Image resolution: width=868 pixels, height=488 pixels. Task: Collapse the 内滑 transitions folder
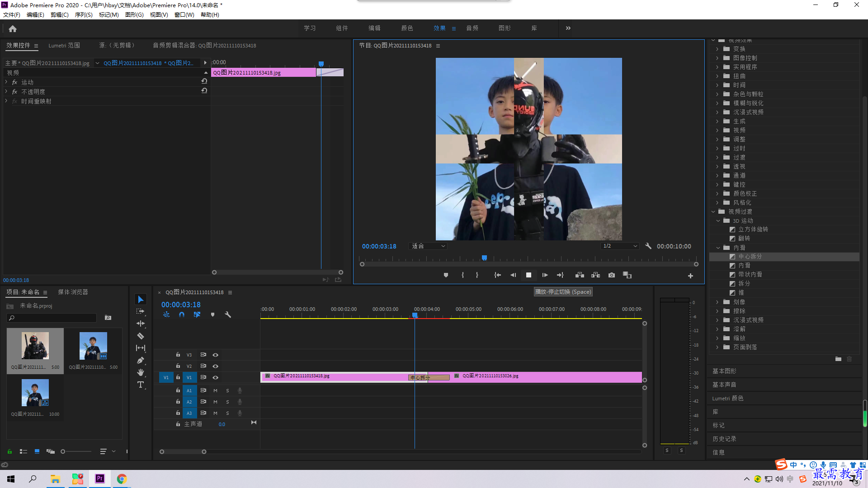coord(718,248)
